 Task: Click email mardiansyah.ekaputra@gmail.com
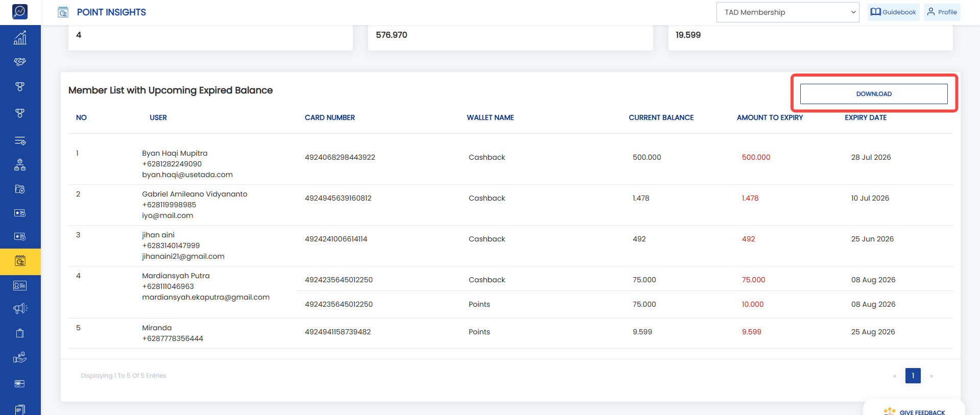(x=206, y=297)
